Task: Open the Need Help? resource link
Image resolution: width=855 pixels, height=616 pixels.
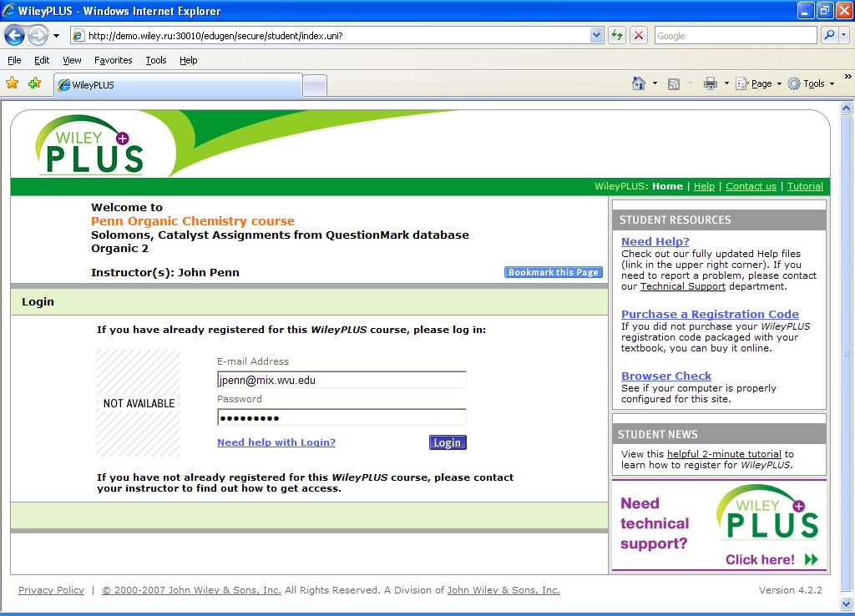Action: click(655, 241)
